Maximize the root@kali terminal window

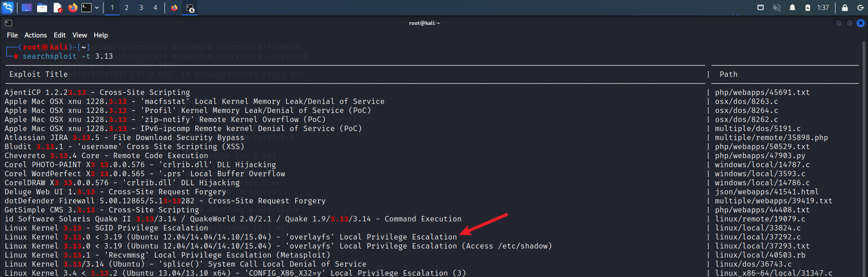[x=850, y=23]
